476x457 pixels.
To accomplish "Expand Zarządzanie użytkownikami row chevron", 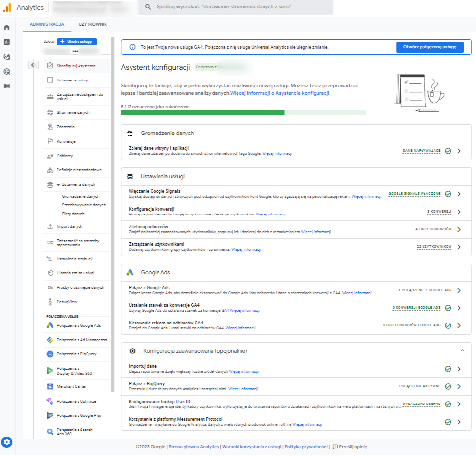I will click(x=459, y=247).
